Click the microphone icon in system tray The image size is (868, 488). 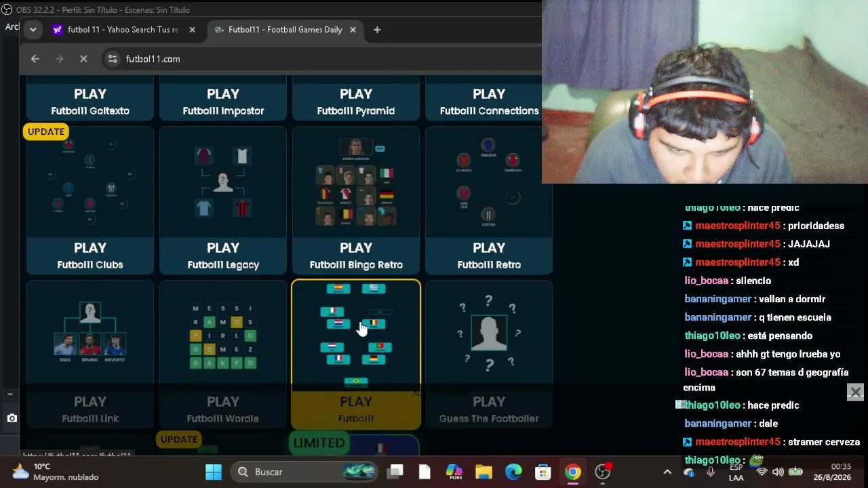[x=710, y=472]
